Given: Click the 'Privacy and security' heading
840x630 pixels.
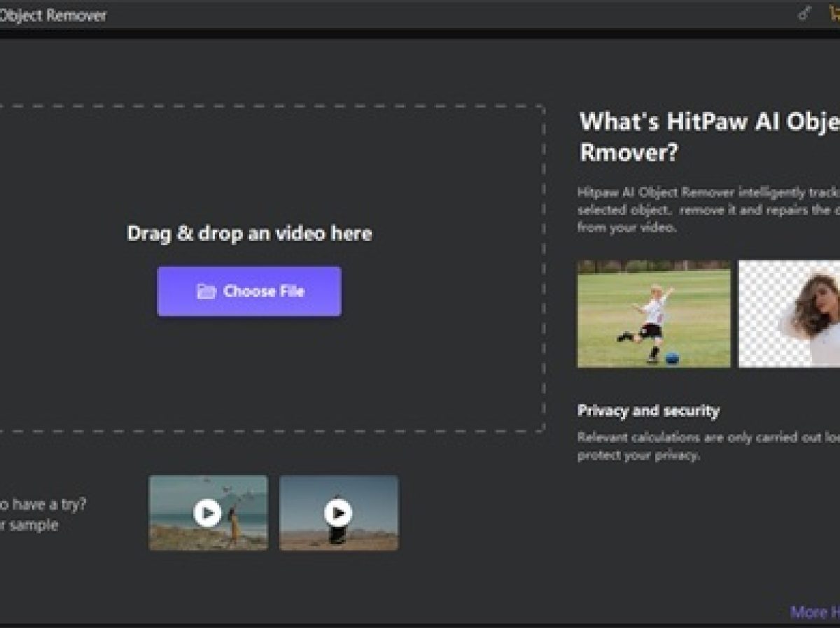Looking at the screenshot, I should (648, 411).
